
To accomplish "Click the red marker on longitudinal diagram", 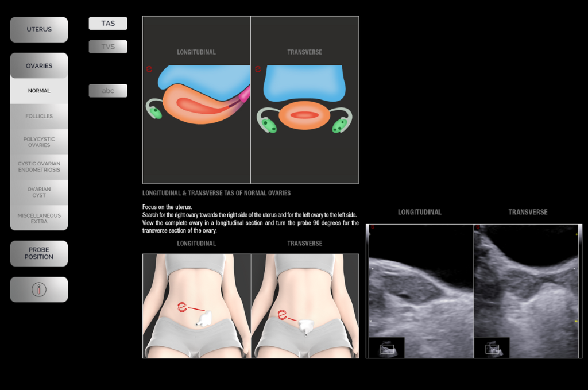I will click(x=149, y=68).
